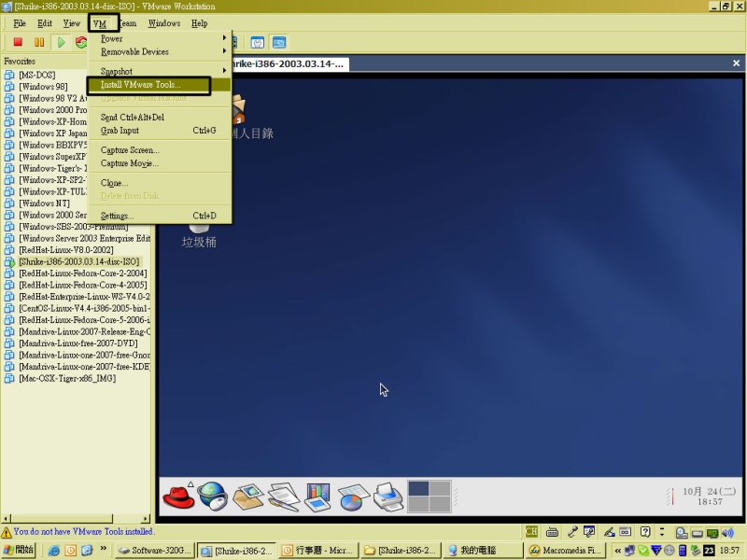Open the Windows menu

pos(164,23)
